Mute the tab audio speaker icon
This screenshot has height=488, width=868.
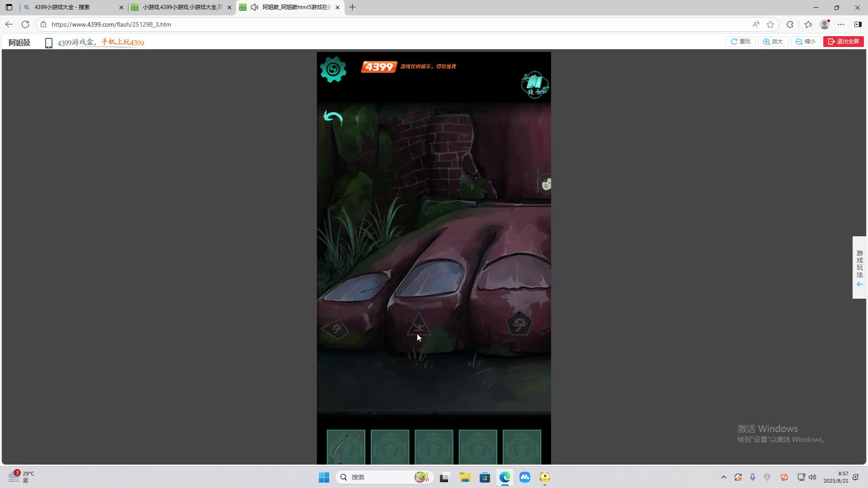(255, 7)
